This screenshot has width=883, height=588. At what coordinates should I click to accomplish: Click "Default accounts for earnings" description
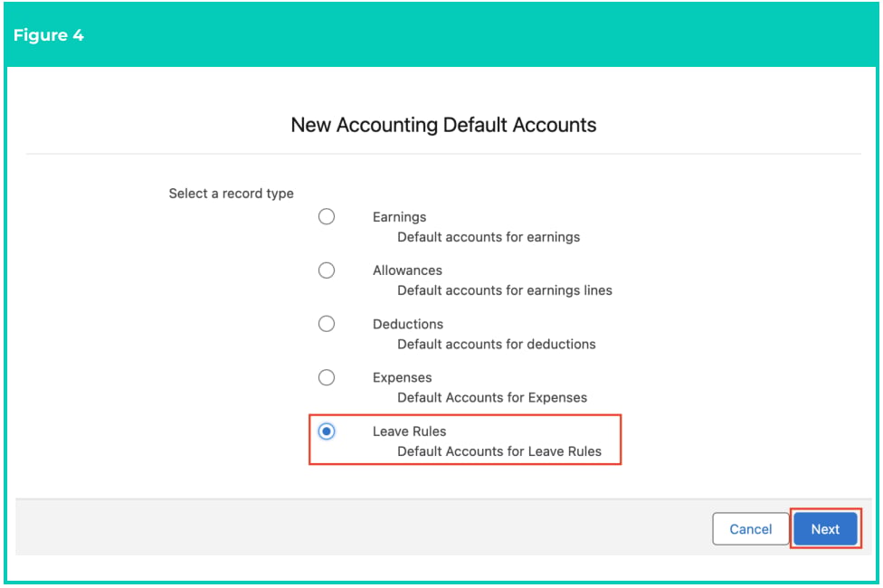[x=489, y=237]
